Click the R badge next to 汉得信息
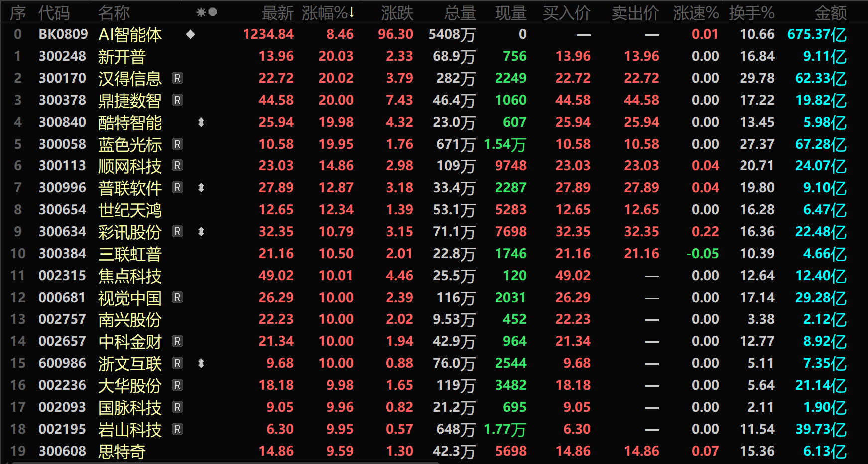This screenshot has width=868, height=464. pos(177,78)
